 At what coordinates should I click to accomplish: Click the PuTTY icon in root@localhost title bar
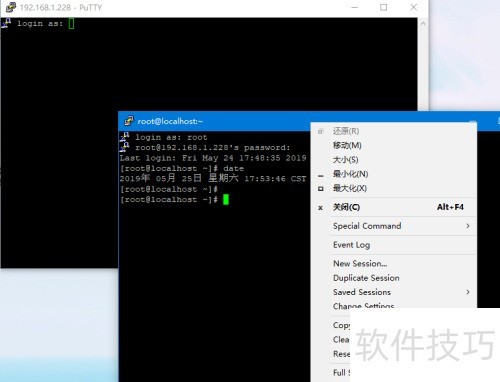pos(129,121)
